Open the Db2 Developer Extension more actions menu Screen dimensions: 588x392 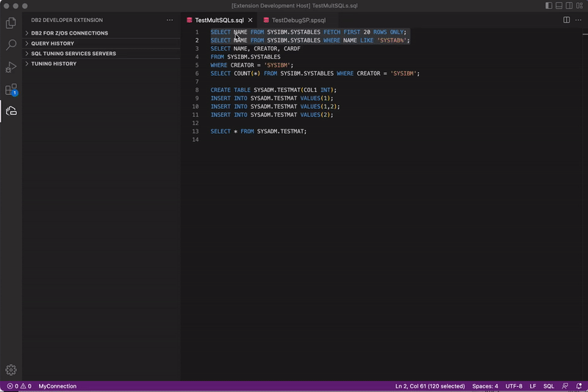(x=170, y=21)
